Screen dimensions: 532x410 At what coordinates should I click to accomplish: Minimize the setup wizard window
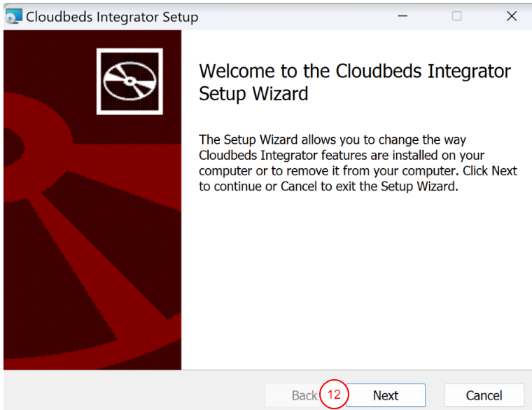(x=402, y=16)
